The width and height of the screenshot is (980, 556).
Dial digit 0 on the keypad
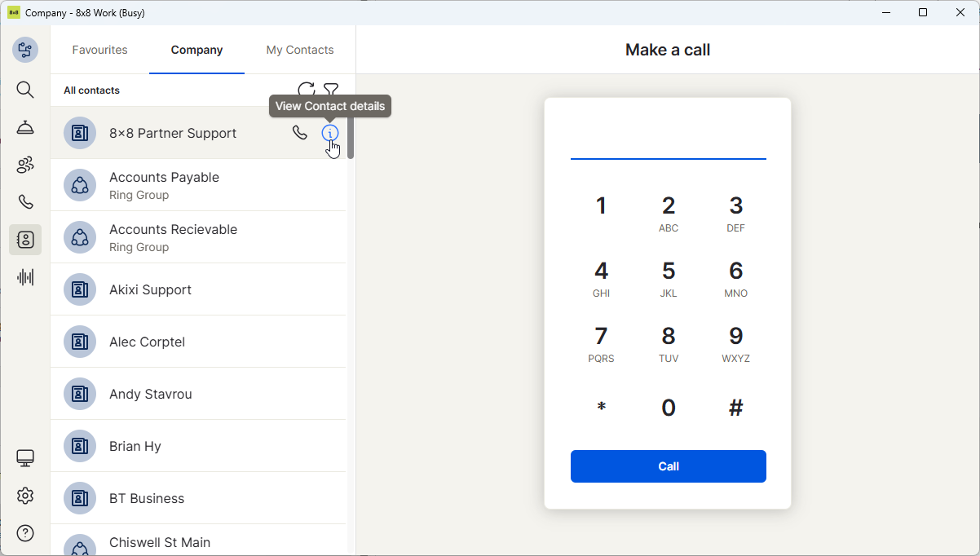tap(669, 408)
